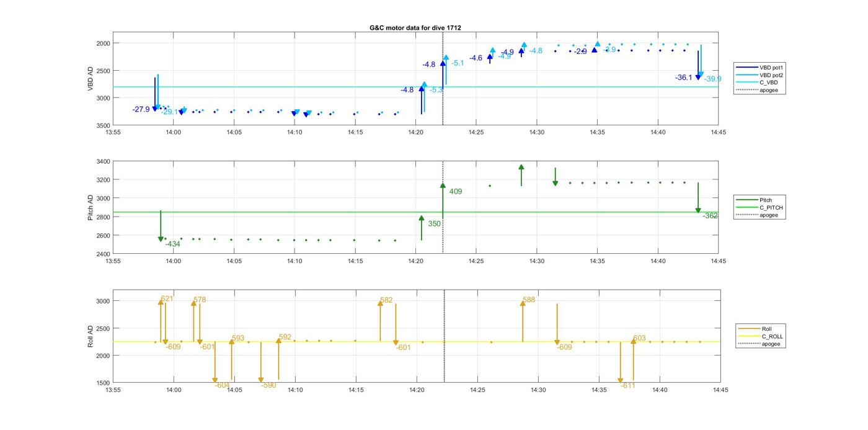The width and height of the screenshot is (868, 430).
Task: Click the '-5.1' VBD data label
Action: [x=458, y=63]
